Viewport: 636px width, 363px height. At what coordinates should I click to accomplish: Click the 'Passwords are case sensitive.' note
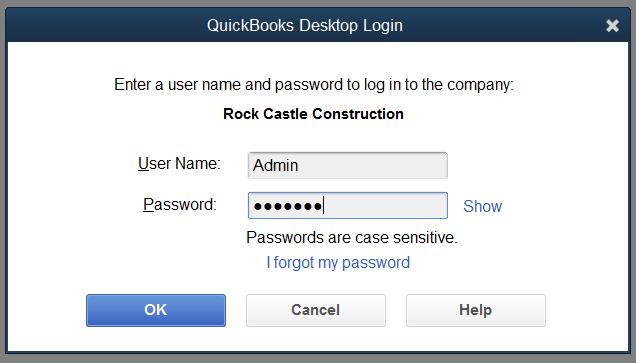352,238
